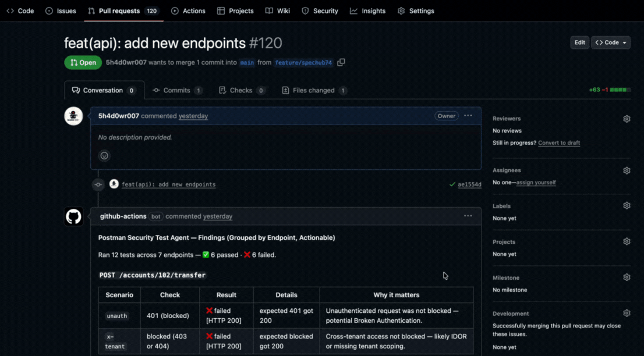This screenshot has height=356, width=644.
Task: Open the Reviewers gear settings
Action: pos(627,119)
